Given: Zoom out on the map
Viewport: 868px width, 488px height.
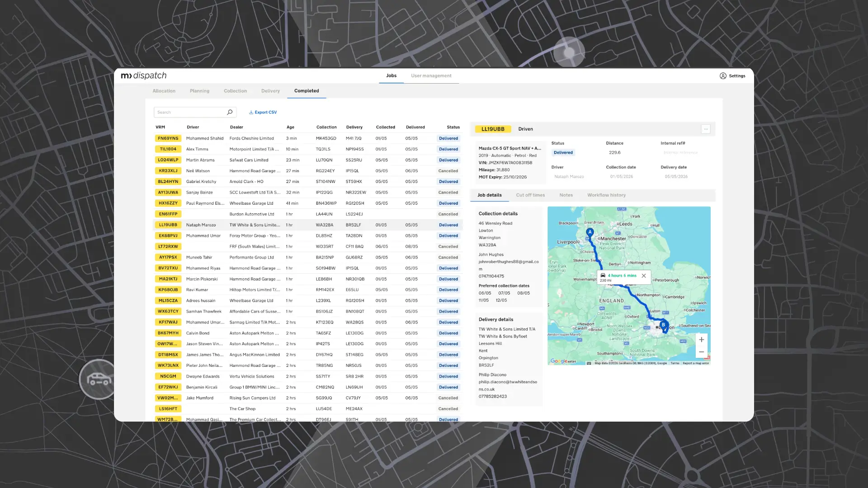Looking at the screenshot, I should 701,352.
